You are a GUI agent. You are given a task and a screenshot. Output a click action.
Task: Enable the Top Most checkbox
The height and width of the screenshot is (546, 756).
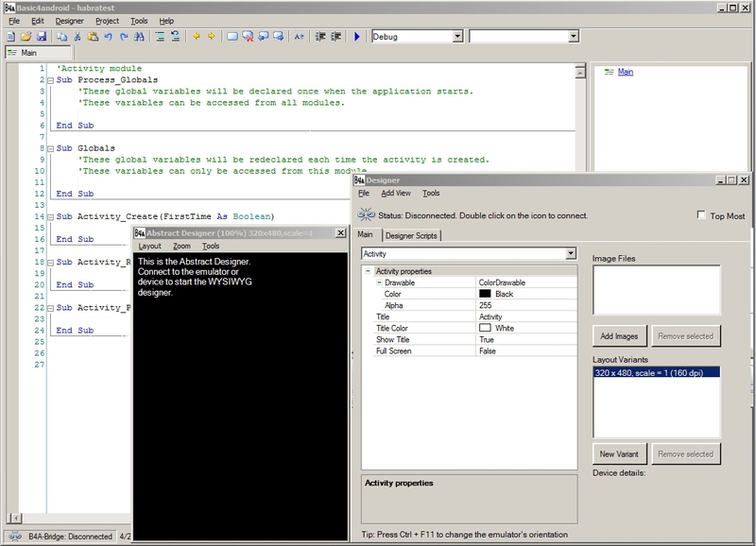tap(701, 215)
